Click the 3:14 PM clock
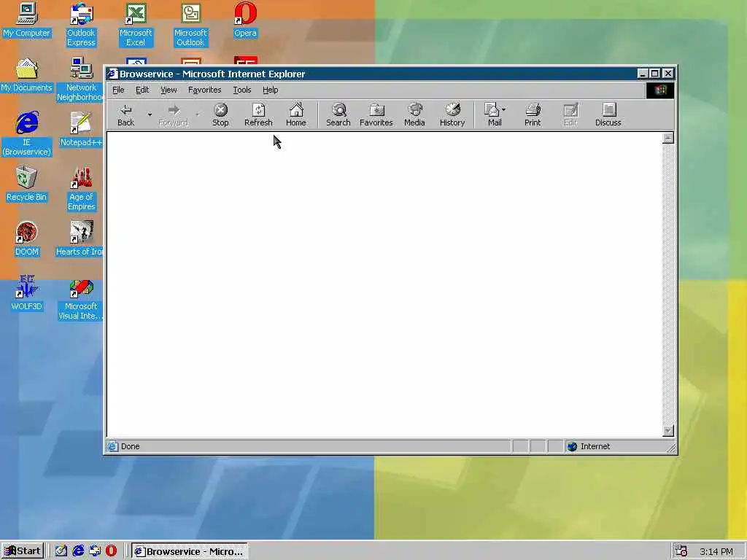 716,551
